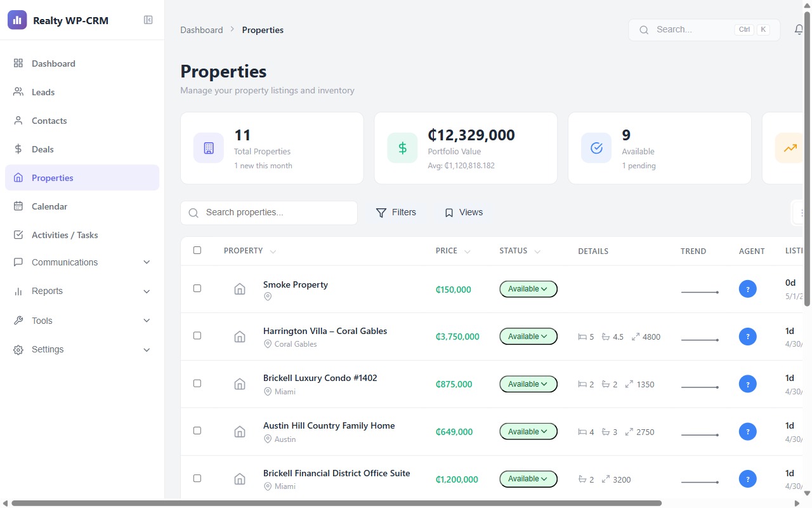Open the Views button
The height and width of the screenshot is (508, 812).
pyautogui.click(x=464, y=213)
